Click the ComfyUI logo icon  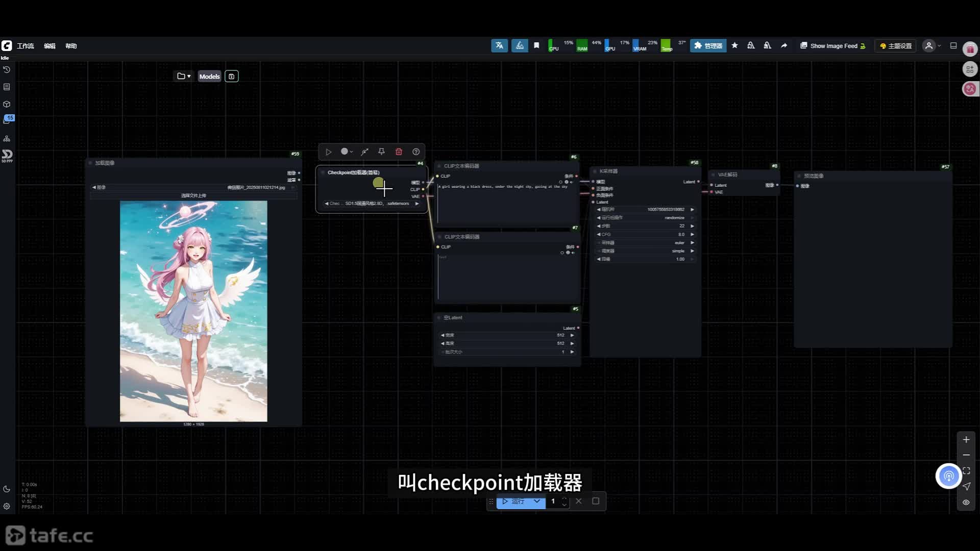pyautogui.click(x=7, y=46)
